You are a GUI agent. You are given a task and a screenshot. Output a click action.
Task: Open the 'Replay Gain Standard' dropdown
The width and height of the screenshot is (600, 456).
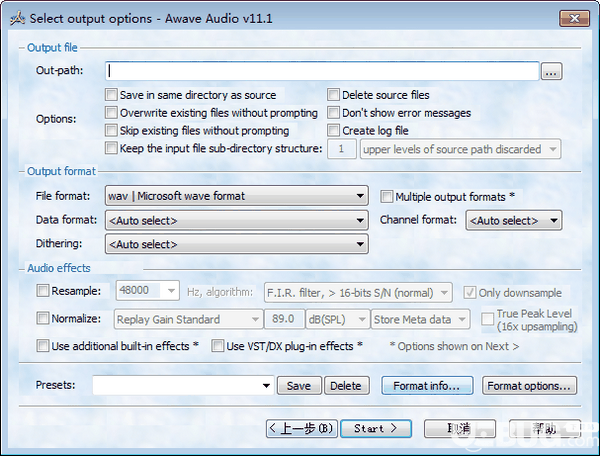(188, 319)
